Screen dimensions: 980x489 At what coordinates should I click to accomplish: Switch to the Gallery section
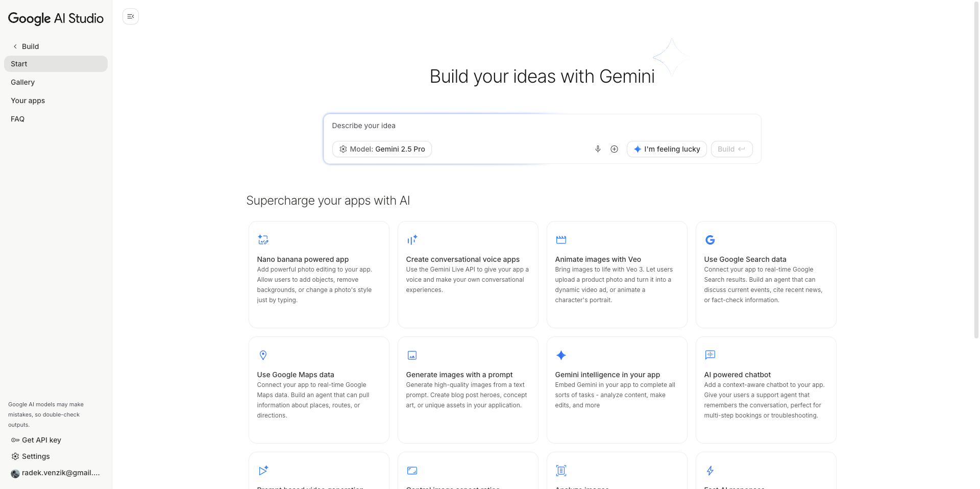(x=22, y=82)
